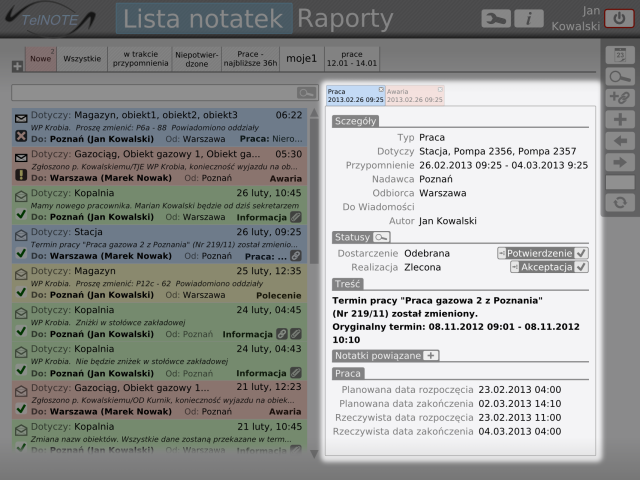Select the moje1 tab
Image resolution: width=640 pixels, height=480 pixels.
tap(302, 59)
